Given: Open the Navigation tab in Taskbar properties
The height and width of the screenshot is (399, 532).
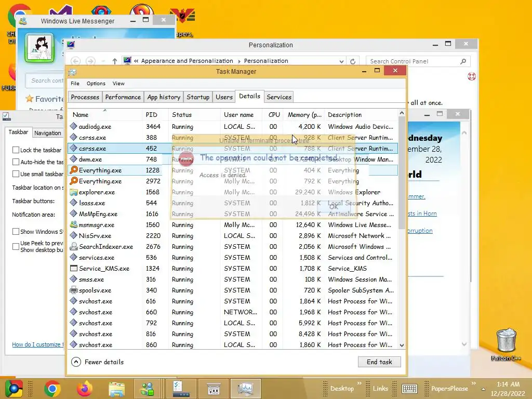Looking at the screenshot, I should pyautogui.click(x=47, y=133).
